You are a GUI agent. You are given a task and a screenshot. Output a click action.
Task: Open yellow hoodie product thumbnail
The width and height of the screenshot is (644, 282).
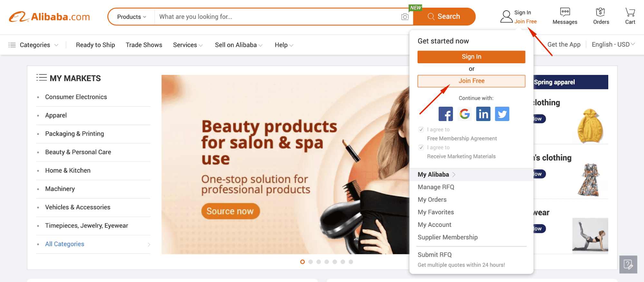pyautogui.click(x=590, y=126)
